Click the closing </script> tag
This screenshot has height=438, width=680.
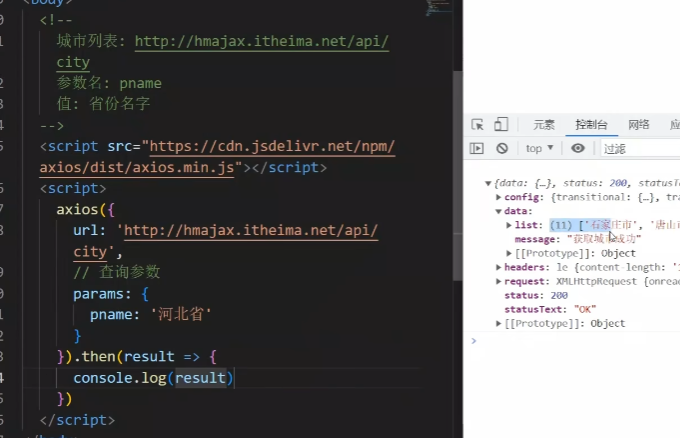point(77,420)
